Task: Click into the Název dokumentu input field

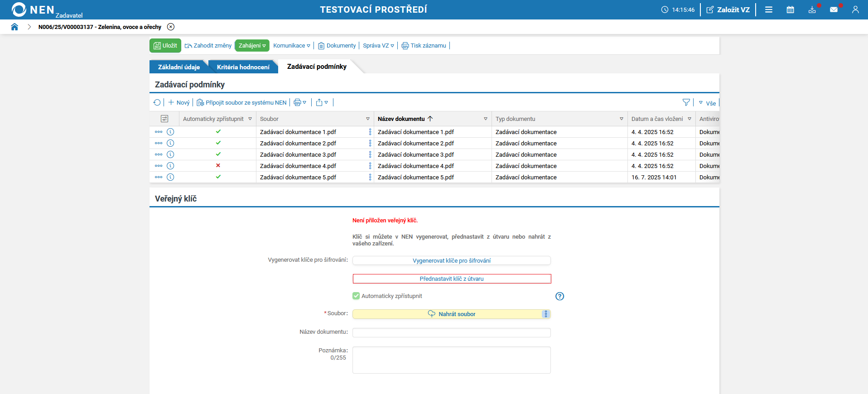Action: coord(451,333)
